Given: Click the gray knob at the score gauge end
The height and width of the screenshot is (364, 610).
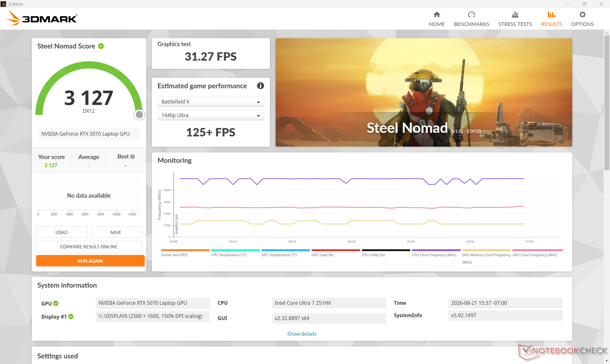Looking at the screenshot, I should pos(139,115).
